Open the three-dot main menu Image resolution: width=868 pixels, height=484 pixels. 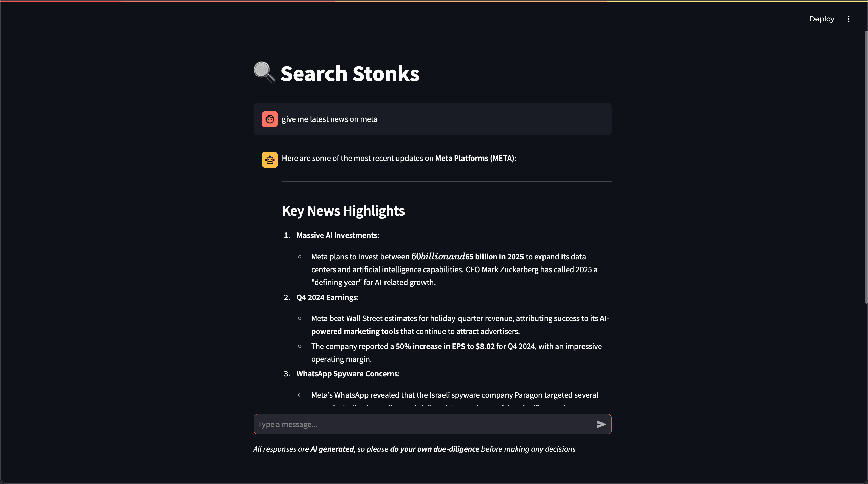849,19
